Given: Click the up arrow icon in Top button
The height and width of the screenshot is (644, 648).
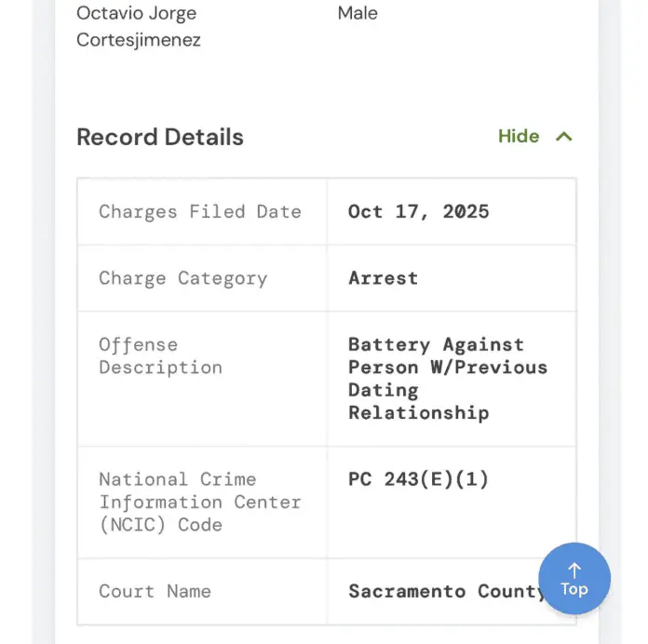Looking at the screenshot, I should (x=574, y=570).
